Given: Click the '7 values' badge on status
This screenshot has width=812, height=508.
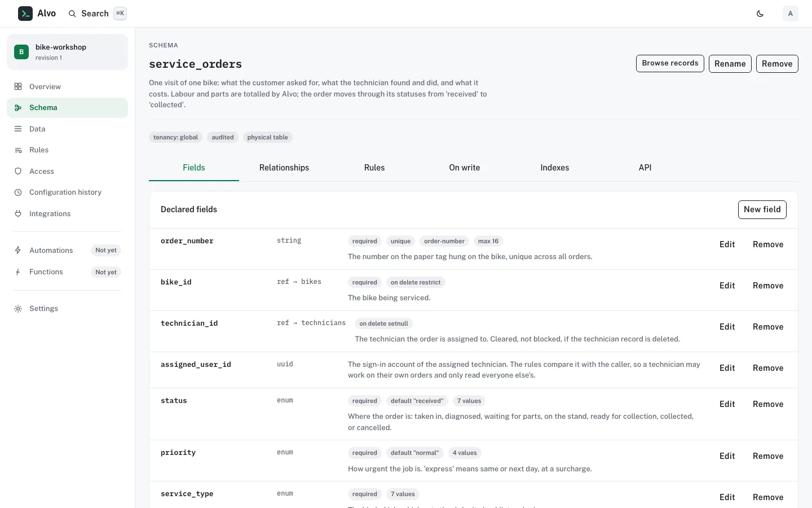Looking at the screenshot, I should pos(469,401).
